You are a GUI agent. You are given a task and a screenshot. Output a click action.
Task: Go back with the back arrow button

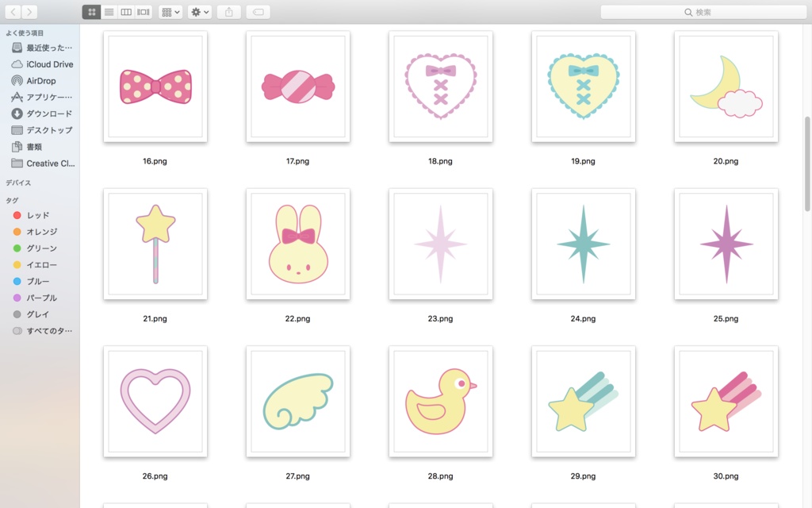click(x=13, y=12)
